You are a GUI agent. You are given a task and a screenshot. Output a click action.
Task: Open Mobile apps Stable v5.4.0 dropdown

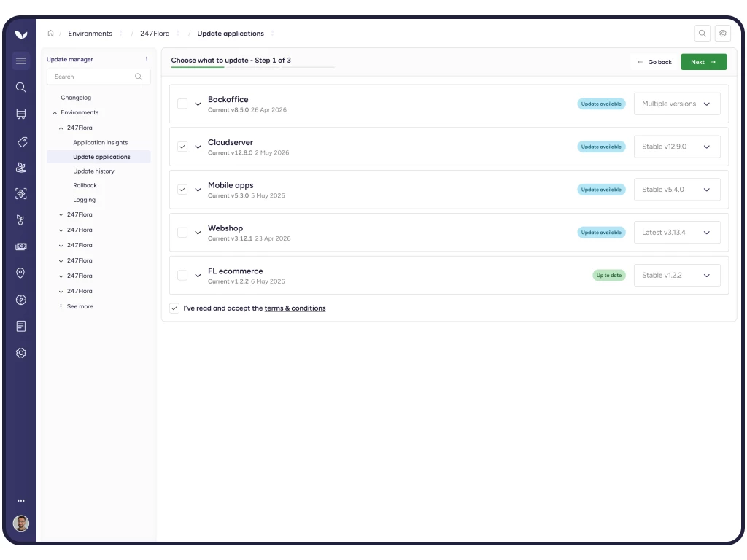click(677, 190)
